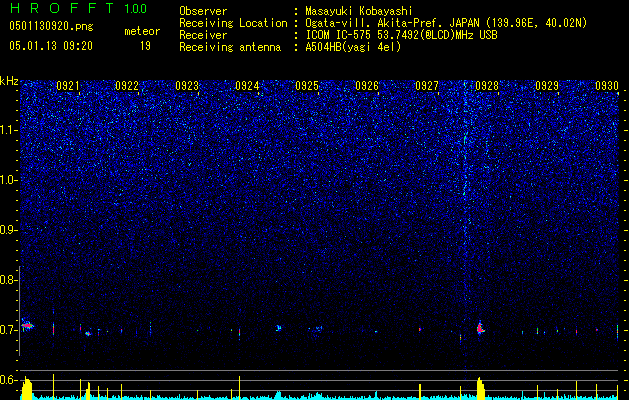
Task: Click the bright meteor echo at the spectrogram start
Action: click(28, 325)
